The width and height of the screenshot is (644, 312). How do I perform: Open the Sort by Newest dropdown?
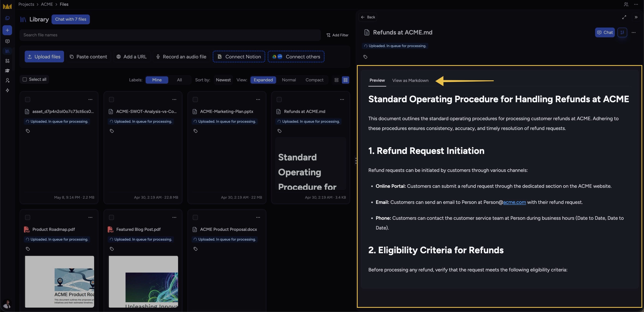coord(223,80)
